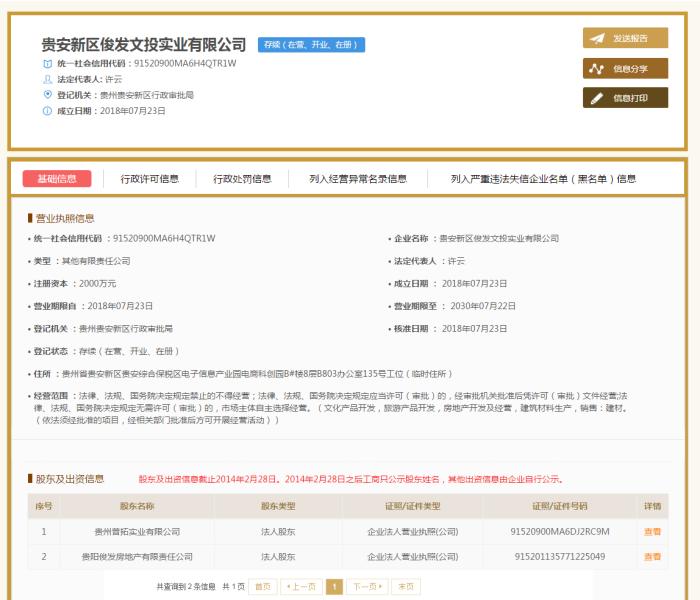Screen dimensions: 700x600
Task: Go to 末页 in pagination
Action: click(x=406, y=587)
